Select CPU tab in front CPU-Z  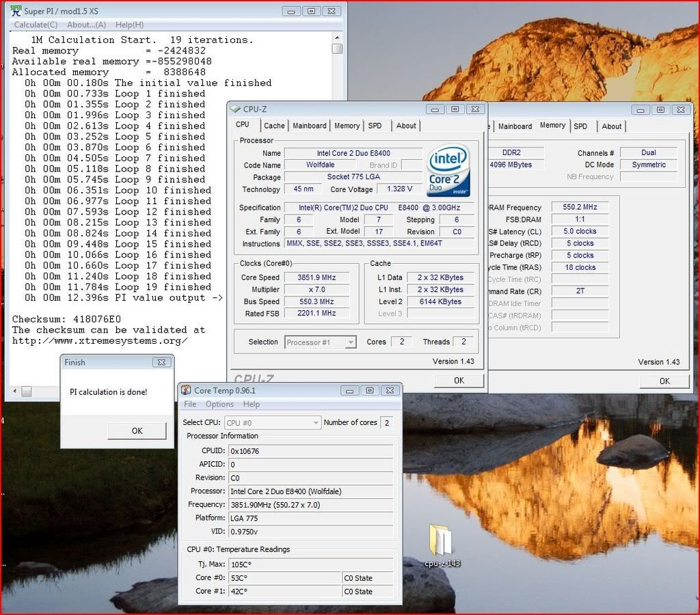tap(243, 124)
